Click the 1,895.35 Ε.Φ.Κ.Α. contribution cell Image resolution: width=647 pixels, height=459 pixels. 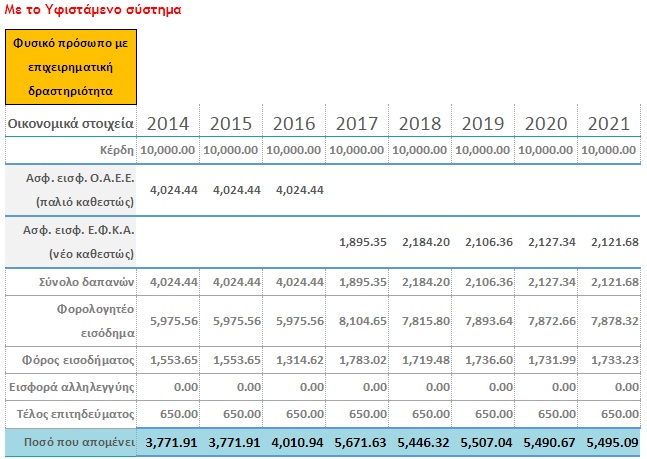363,242
